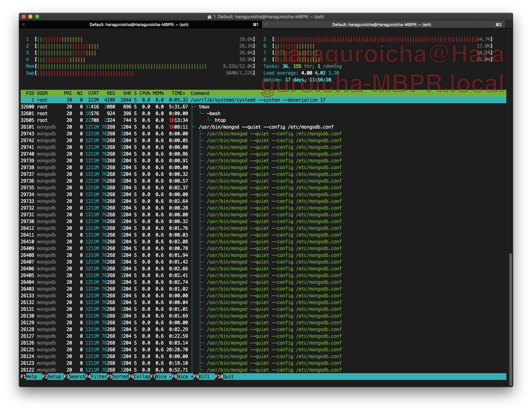This screenshot has height=412, width=532.
Task: Click F6 Collap to collapse the tree
Action: click(139, 377)
